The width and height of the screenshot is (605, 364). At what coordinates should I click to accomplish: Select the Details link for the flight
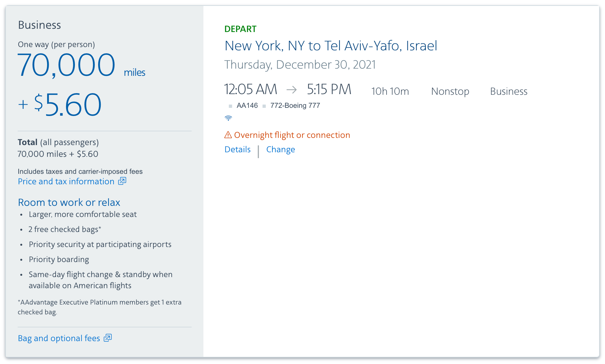click(237, 149)
